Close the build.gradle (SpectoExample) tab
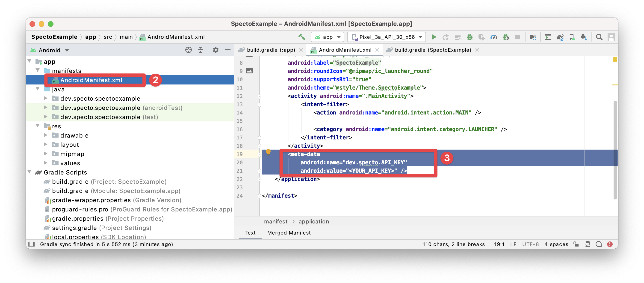Image resolution: width=644 pixels, height=283 pixels. (477, 50)
